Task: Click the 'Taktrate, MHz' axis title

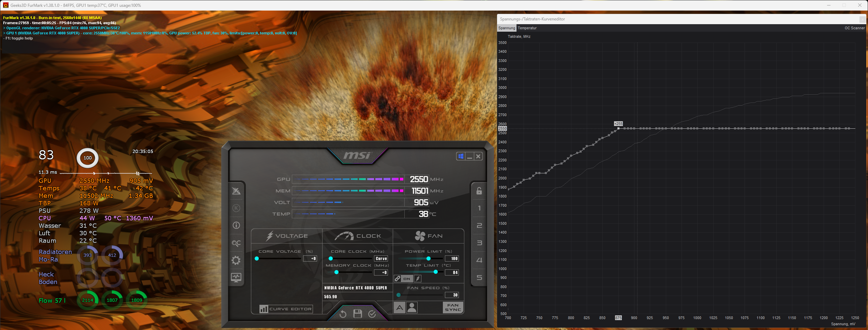Action: click(519, 36)
